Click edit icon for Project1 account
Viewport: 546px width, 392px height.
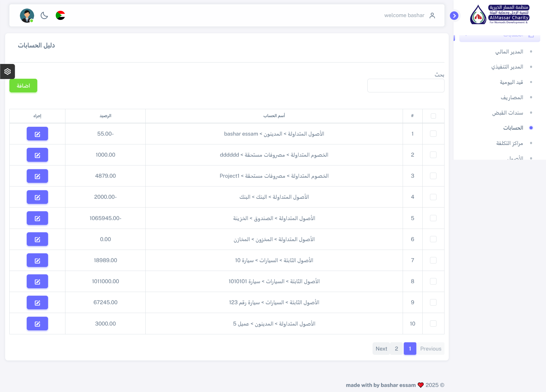click(37, 176)
